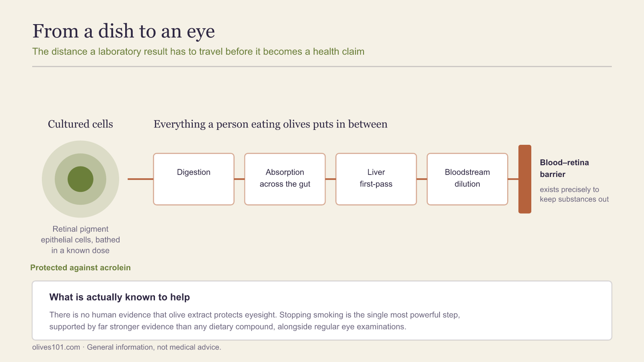Click the Blood–retina barrier label
644x362 pixels.
(x=564, y=168)
